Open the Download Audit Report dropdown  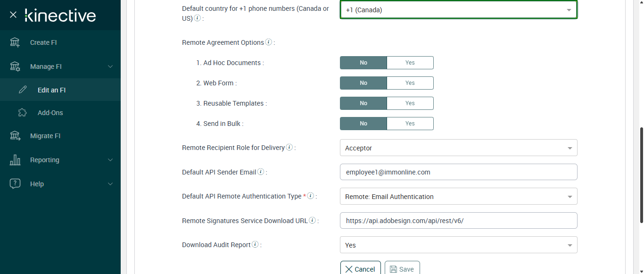coord(458,245)
